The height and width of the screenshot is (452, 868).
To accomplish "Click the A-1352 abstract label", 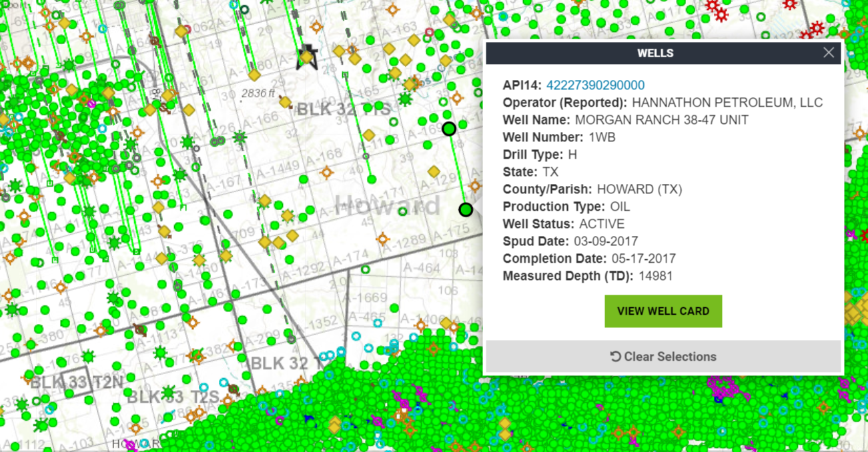I will click(x=316, y=323).
